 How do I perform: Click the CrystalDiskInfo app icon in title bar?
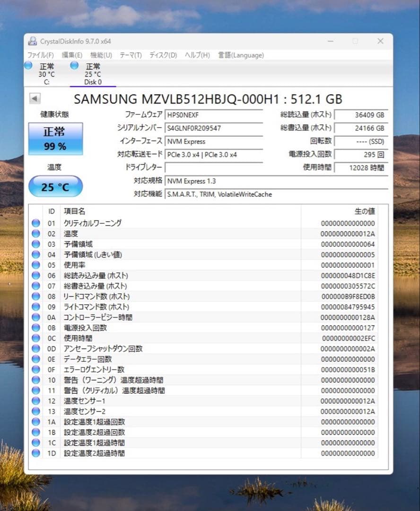tap(33, 41)
